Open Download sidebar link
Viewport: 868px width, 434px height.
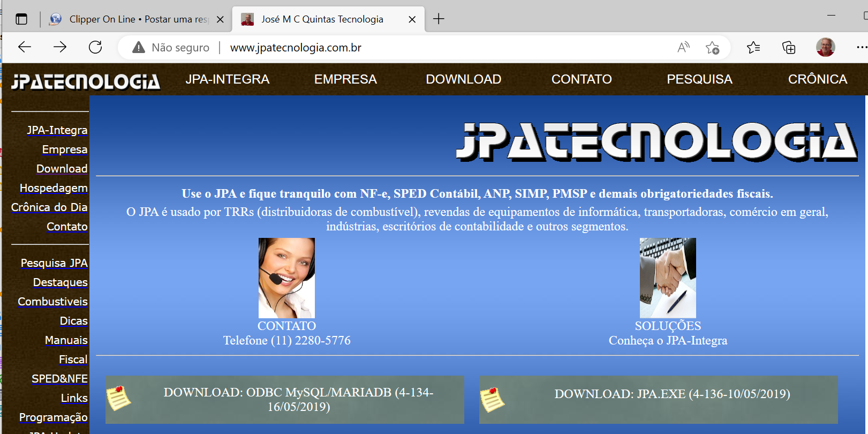tap(62, 169)
